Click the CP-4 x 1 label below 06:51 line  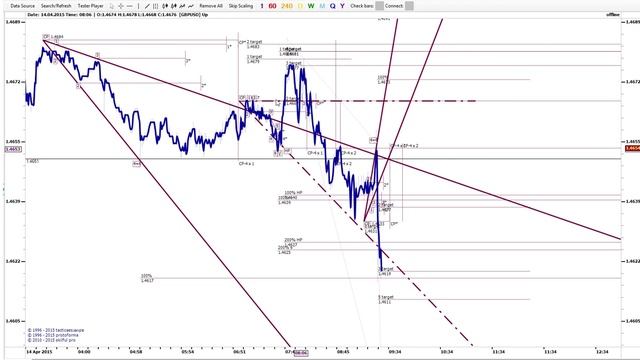[x=247, y=164]
